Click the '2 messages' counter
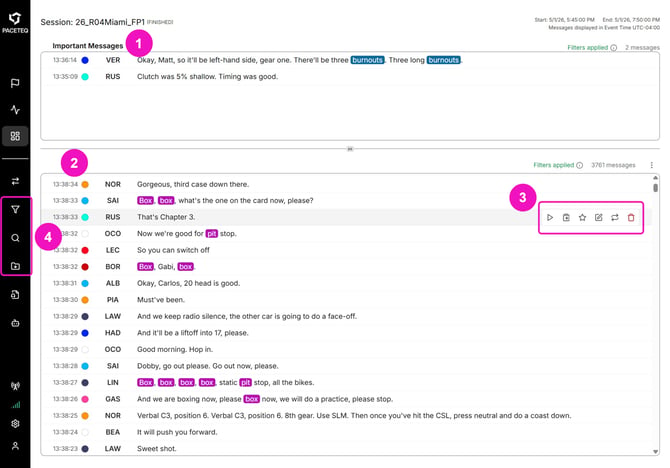Image resolution: width=670 pixels, height=468 pixels. (x=642, y=47)
